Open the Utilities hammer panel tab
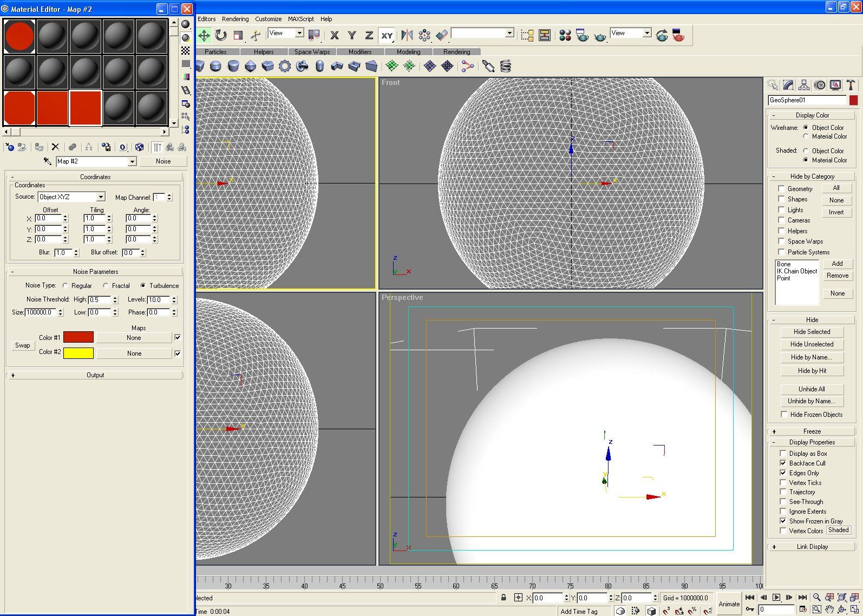Screen dimensions: 863x616 click(x=851, y=85)
